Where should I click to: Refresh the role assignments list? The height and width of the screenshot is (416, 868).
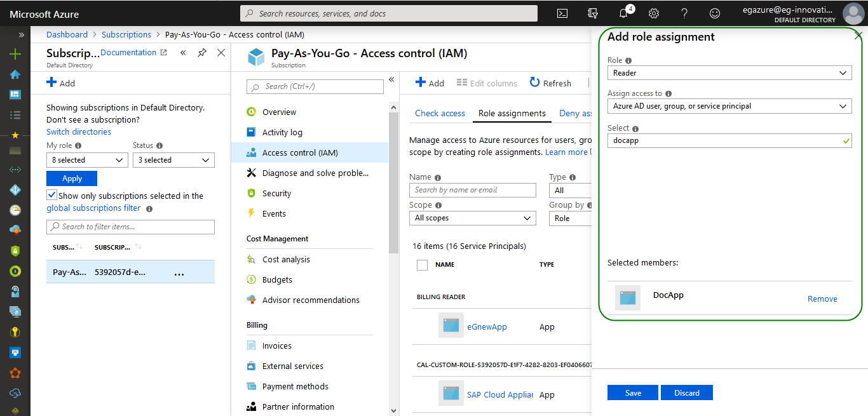coord(550,83)
